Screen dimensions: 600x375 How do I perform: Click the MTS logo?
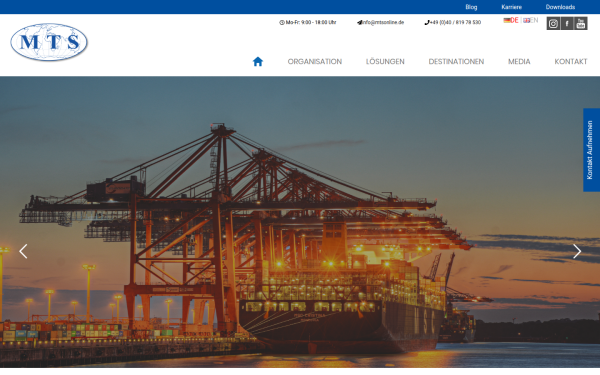coord(49,42)
